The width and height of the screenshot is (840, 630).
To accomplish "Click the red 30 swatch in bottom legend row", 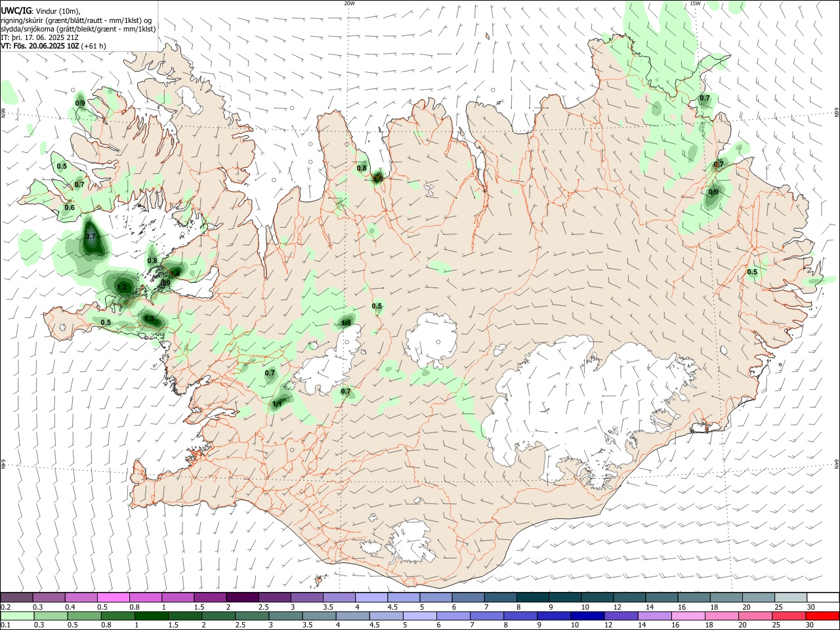I will coord(822,616).
